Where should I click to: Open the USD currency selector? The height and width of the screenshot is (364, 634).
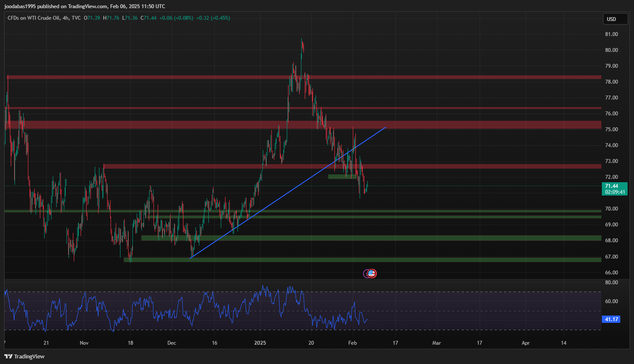pos(615,19)
